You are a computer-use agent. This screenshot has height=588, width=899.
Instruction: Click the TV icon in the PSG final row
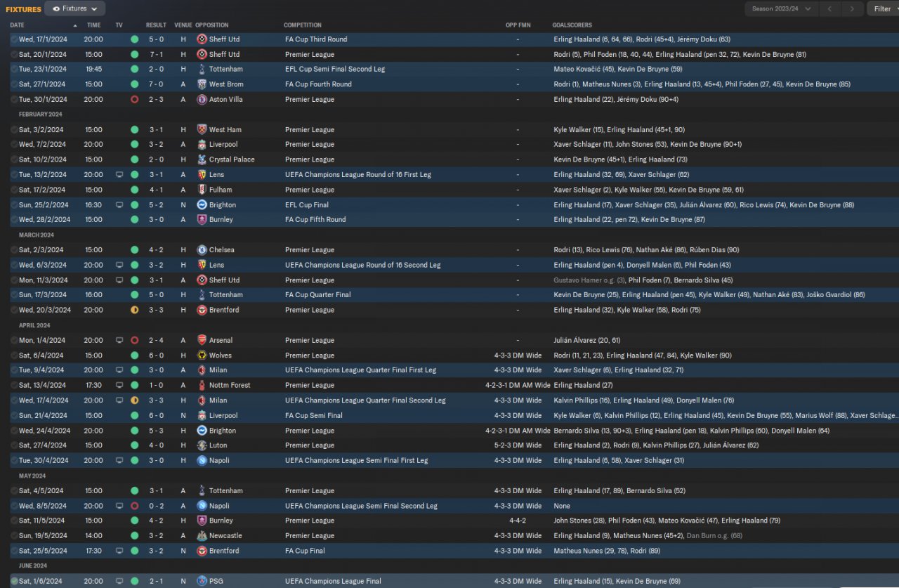pyautogui.click(x=119, y=581)
